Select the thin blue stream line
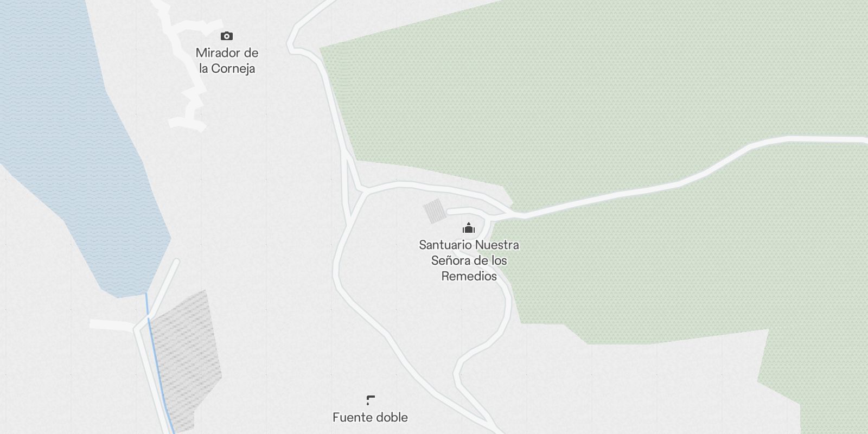This screenshot has width=868, height=434. coord(157,363)
